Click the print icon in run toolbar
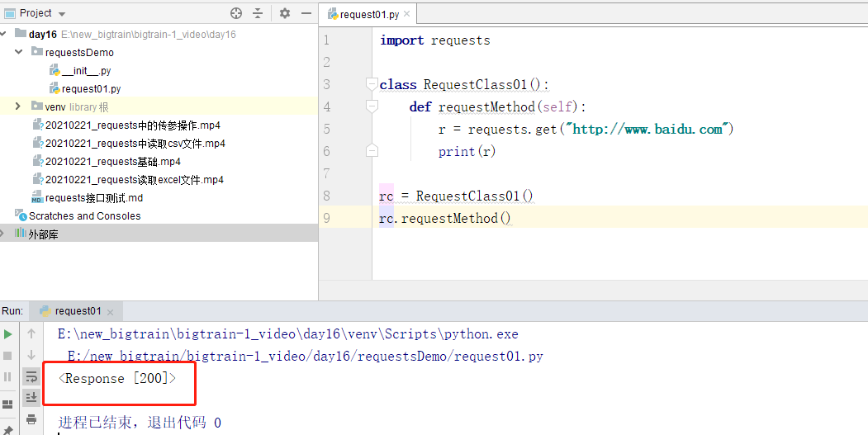868x435 pixels. point(31,419)
